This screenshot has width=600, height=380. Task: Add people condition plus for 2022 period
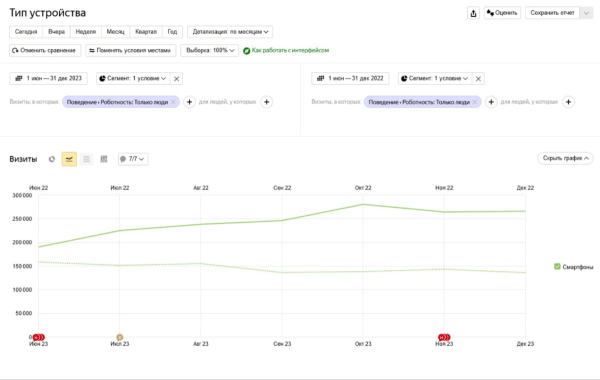coord(569,102)
